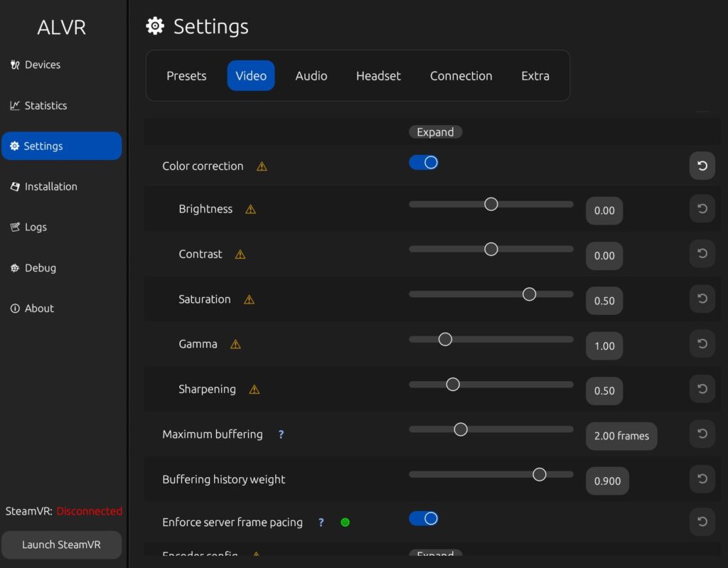Open the Headset settings tab

pos(378,76)
